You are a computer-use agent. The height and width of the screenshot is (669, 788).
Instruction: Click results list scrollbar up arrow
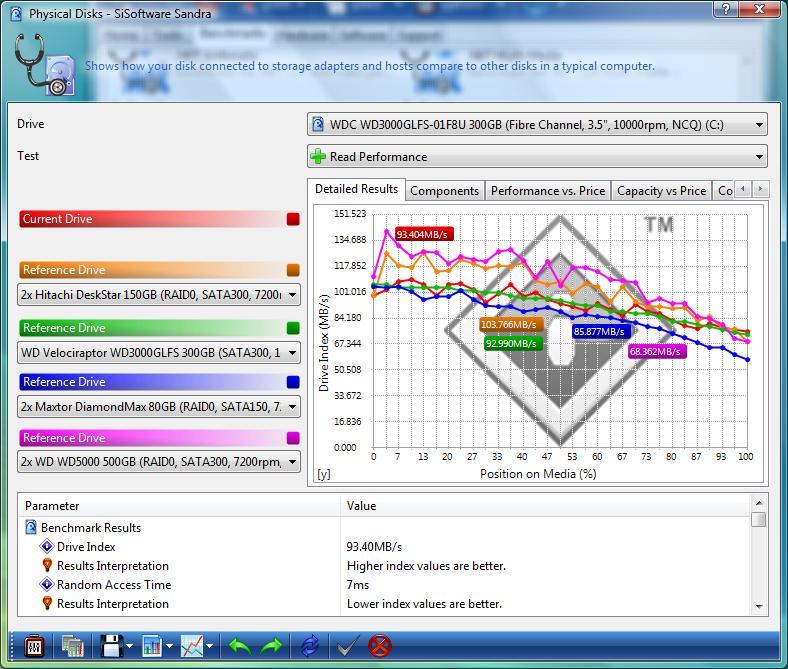(x=759, y=503)
